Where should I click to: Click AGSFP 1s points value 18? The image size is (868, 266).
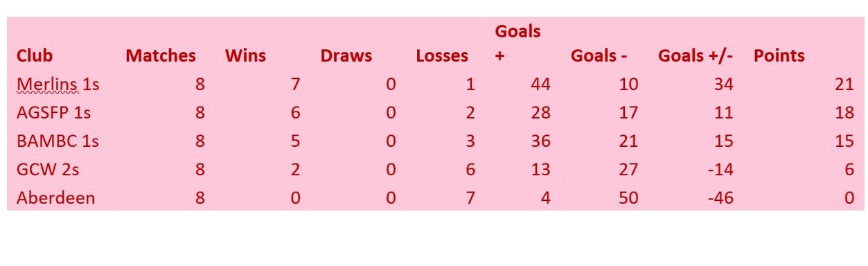tap(844, 113)
